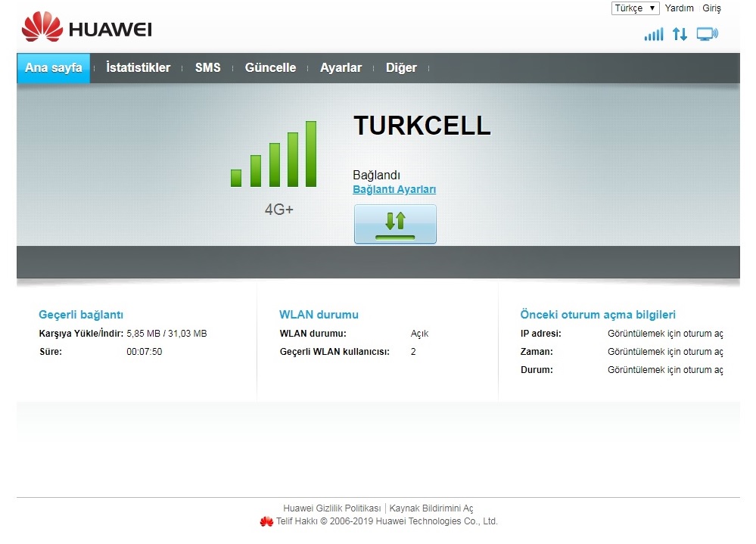756x544 pixels.
Task: Click the large green 4G+ signal bars
Action: [x=274, y=154]
